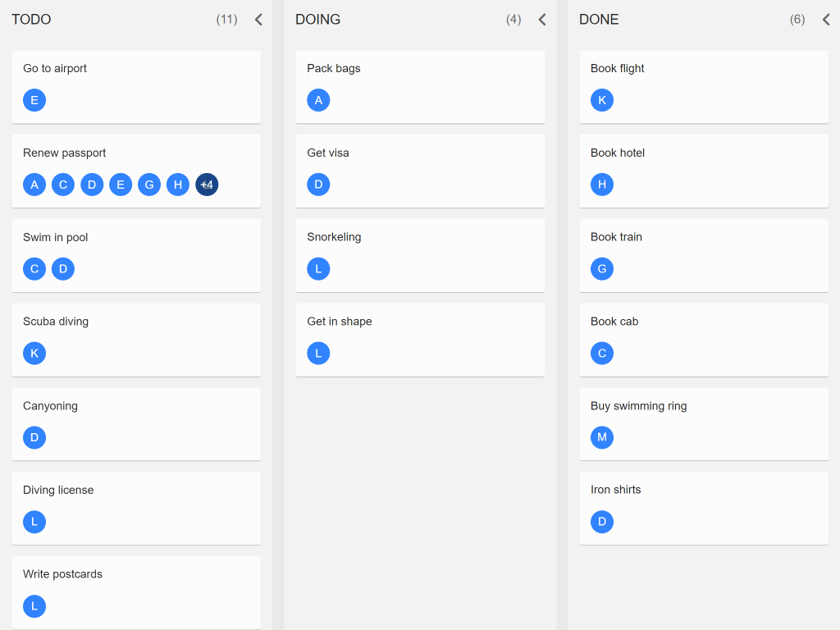Click the DONE card count (6)

[797, 20]
